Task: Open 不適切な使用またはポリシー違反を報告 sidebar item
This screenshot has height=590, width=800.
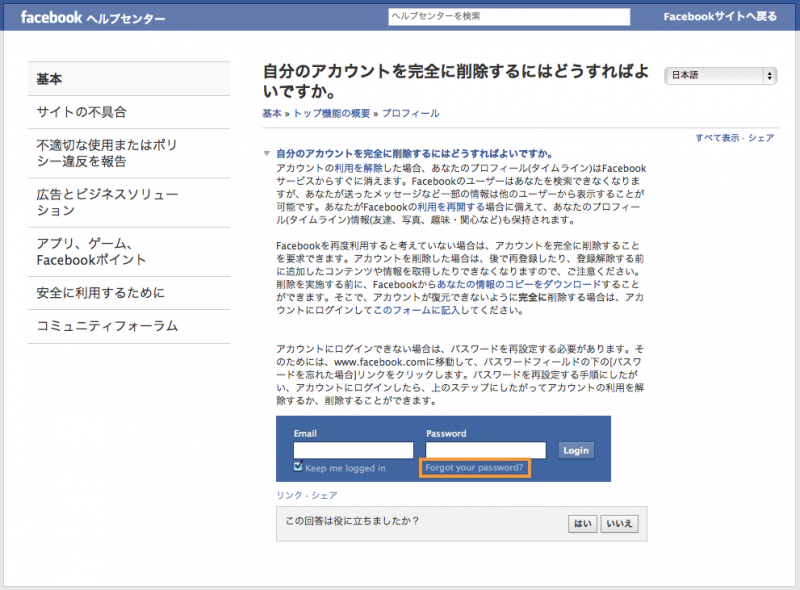Action: 129,153
